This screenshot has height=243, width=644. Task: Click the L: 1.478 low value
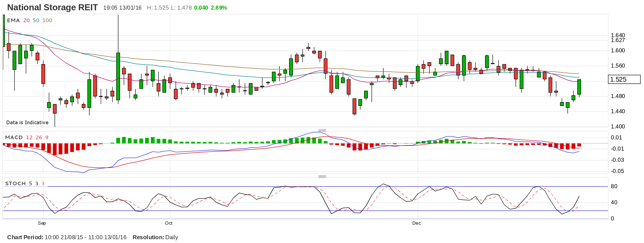tap(181, 8)
